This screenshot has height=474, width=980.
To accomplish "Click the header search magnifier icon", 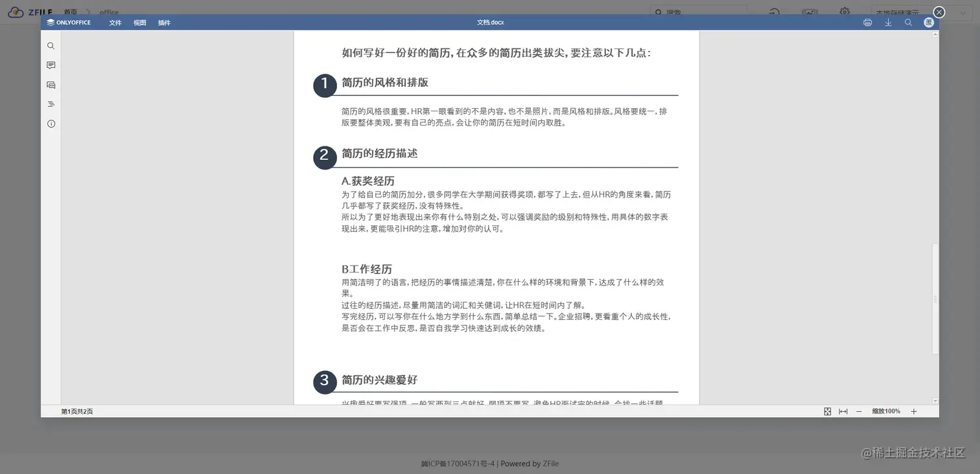I will click(908, 23).
